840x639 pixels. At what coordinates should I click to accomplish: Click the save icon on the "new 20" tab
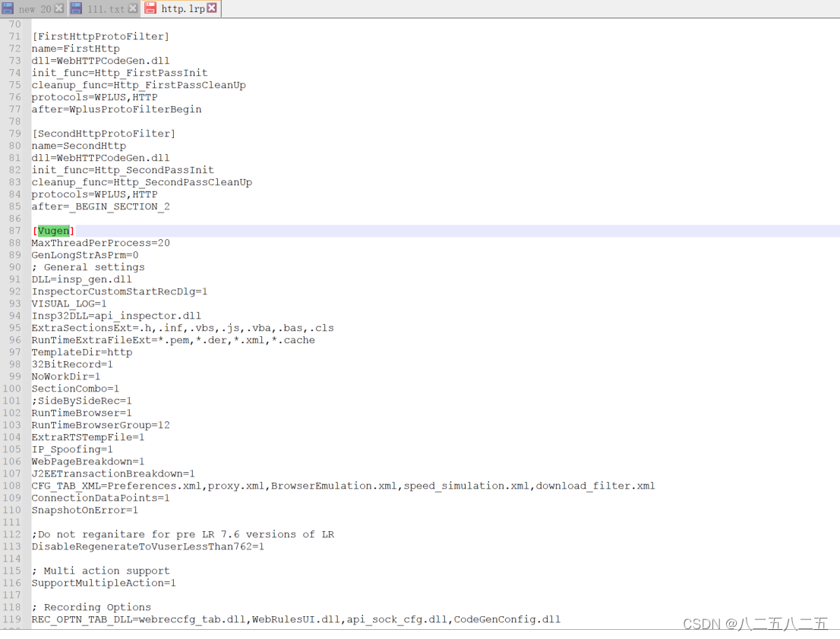pos(8,9)
